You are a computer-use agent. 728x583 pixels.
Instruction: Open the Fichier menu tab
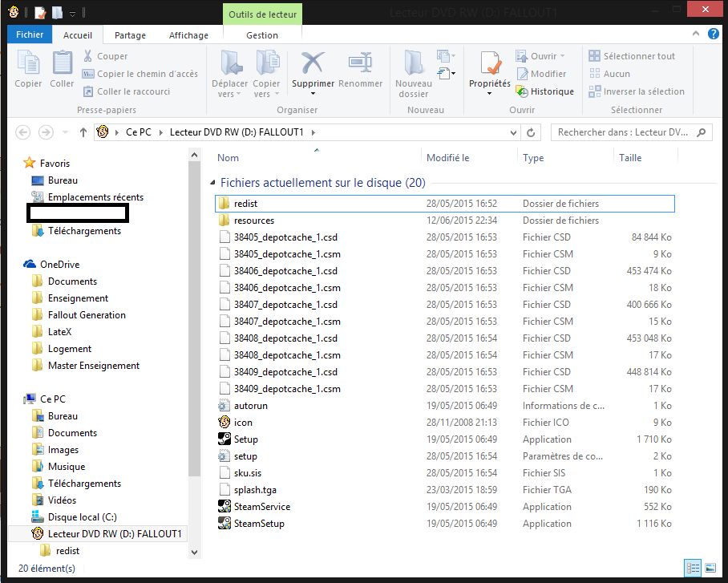(30, 34)
